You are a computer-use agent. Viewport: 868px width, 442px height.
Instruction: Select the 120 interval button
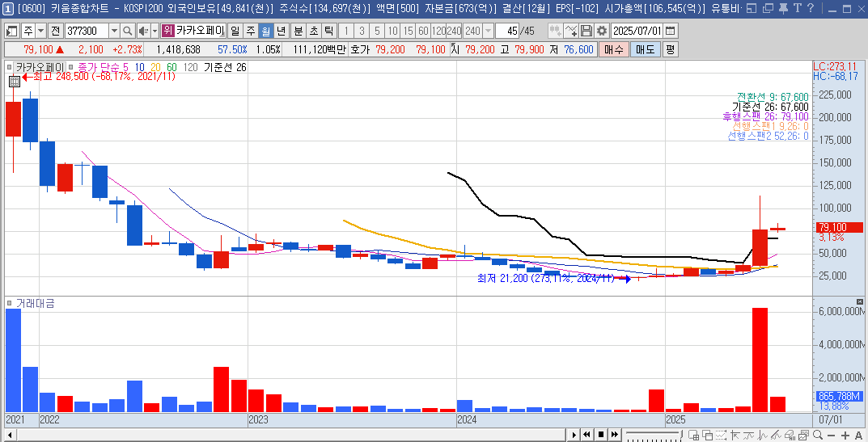click(x=439, y=31)
